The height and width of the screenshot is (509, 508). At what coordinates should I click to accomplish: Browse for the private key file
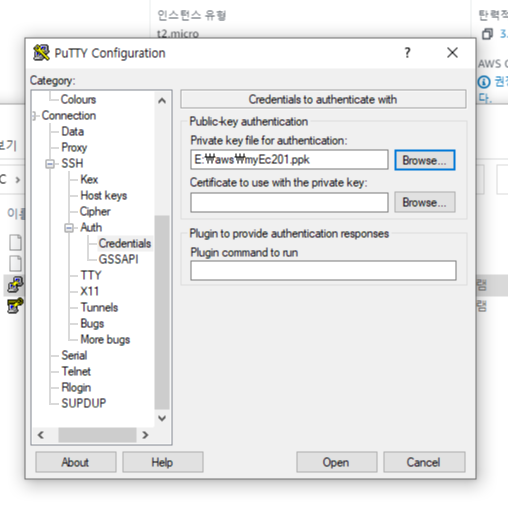[425, 160]
